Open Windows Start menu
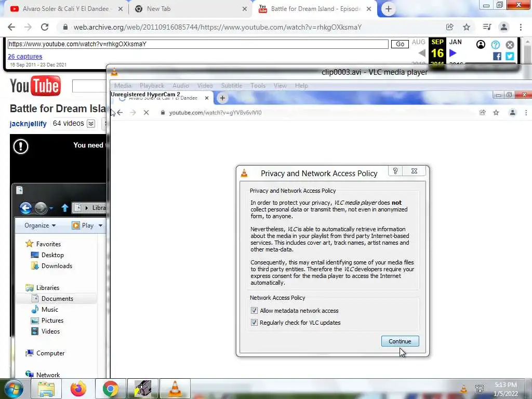 pyautogui.click(x=14, y=389)
